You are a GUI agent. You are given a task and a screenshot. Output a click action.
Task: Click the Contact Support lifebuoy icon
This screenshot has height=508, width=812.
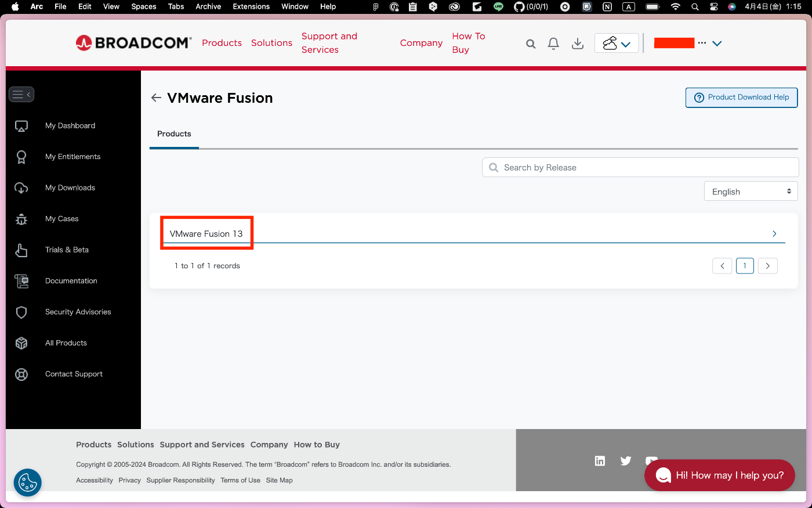pos(21,374)
